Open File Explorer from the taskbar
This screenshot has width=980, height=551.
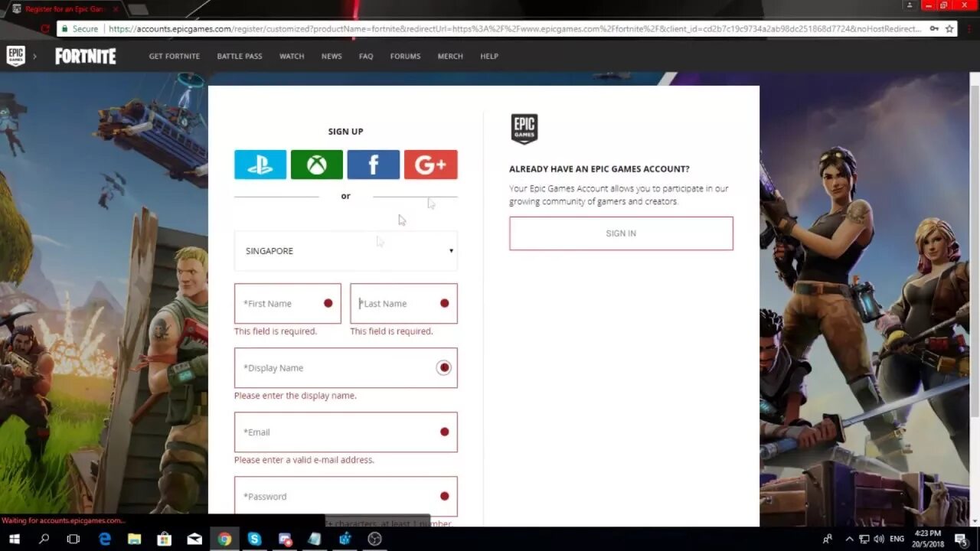134,539
